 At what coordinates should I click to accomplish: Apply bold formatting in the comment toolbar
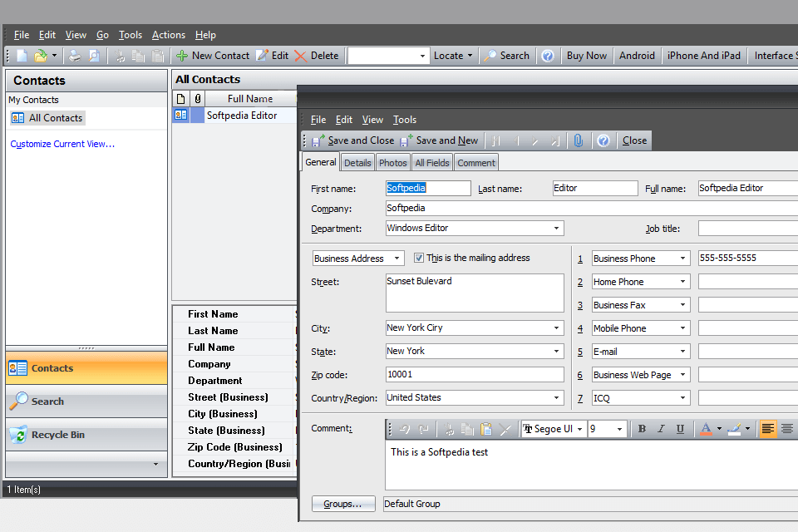[642, 428]
